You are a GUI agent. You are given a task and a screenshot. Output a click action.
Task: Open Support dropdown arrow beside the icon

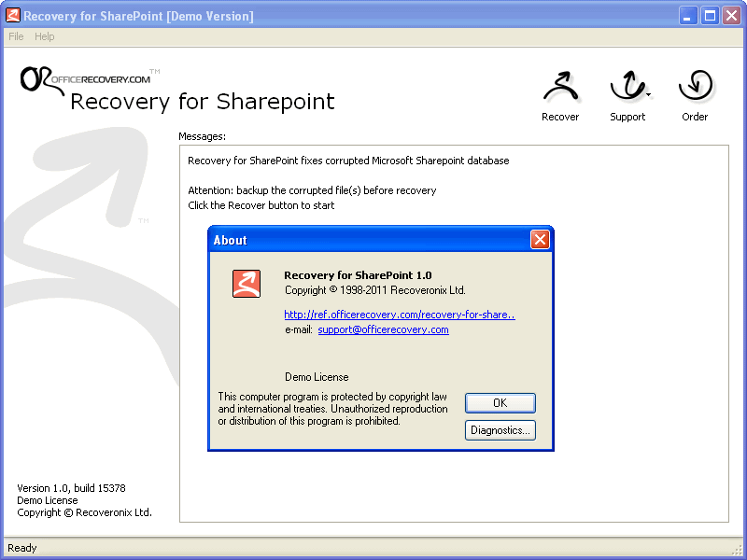(x=649, y=94)
